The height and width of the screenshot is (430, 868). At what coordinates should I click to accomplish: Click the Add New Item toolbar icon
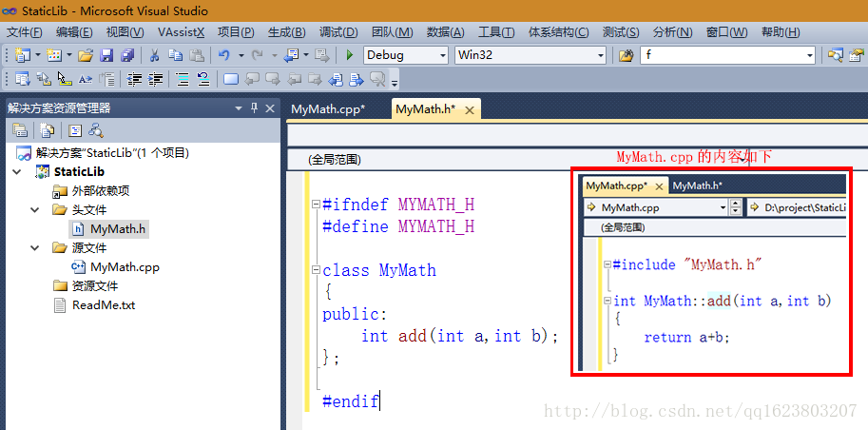point(54,55)
